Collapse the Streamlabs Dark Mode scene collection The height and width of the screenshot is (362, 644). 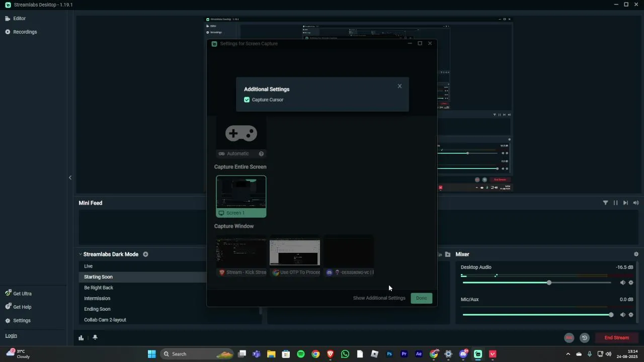coord(80,254)
